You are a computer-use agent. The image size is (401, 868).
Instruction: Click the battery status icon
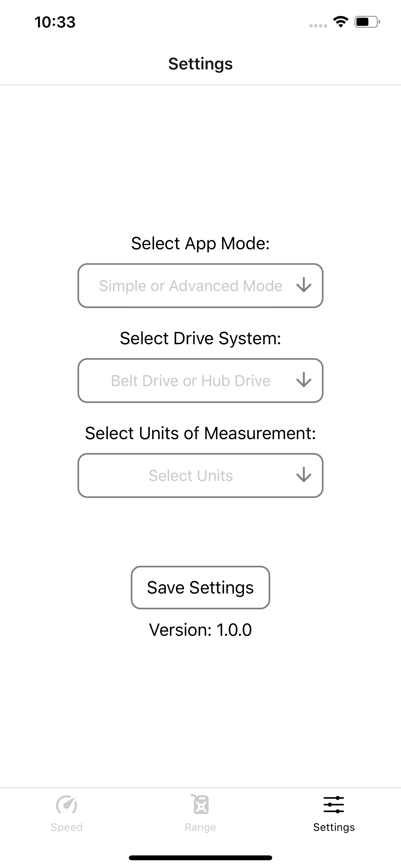click(367, 22)
